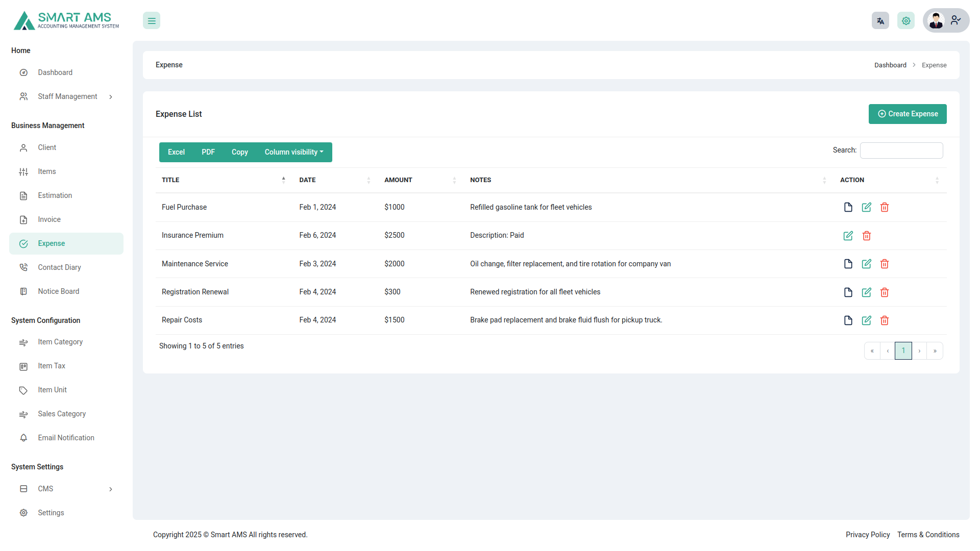Click the language translate icon in the header
Screen dimensions: 980x551
[880, 20]
